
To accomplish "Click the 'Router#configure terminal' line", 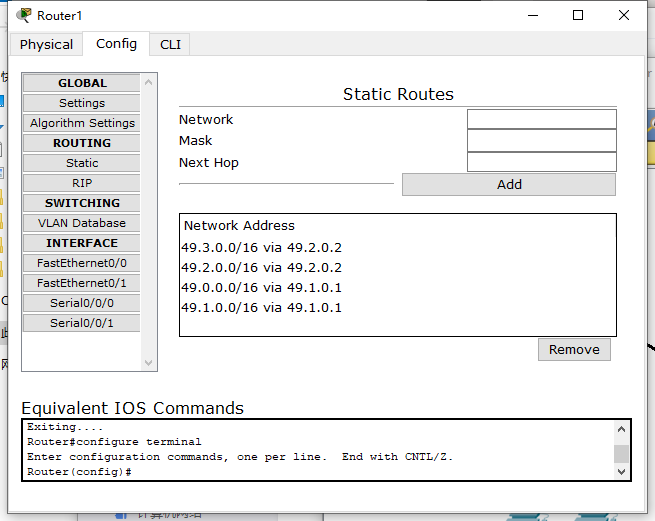I will pyautogui.click(x=114, y=442).
